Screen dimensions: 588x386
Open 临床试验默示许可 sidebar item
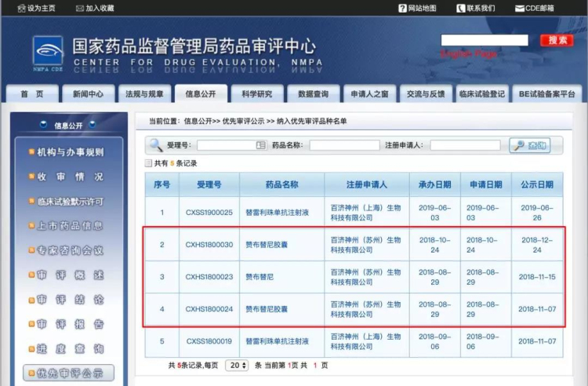[68, 201]
